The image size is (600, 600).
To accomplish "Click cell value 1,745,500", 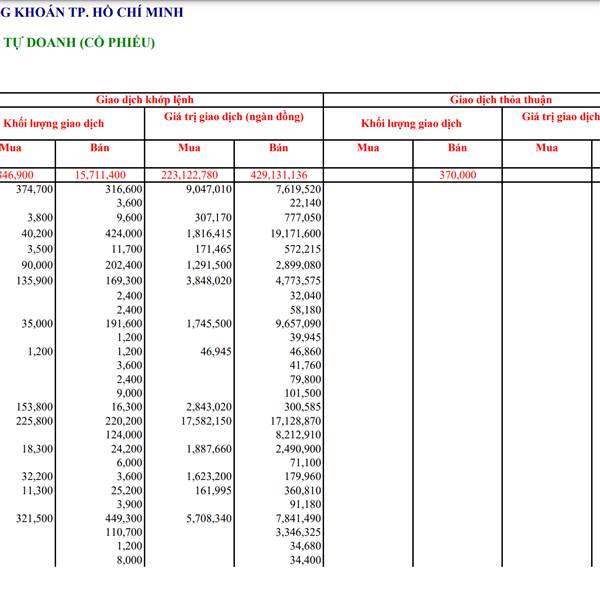I will [x=209, y=324].
